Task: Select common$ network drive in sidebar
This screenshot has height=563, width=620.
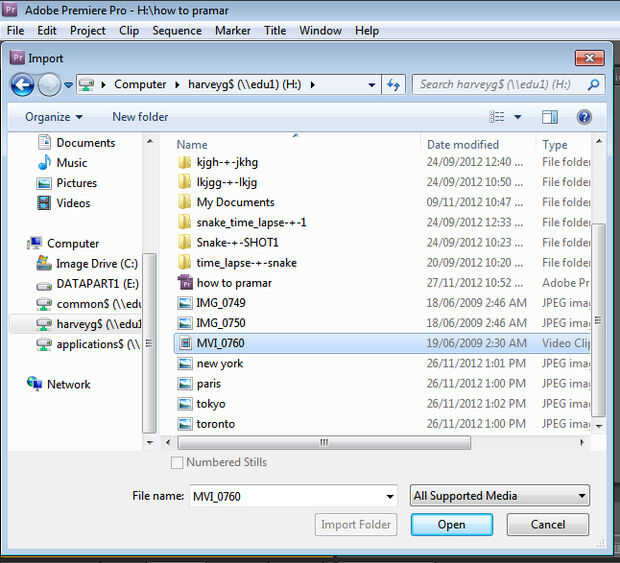Action: (x=89, y=304)
